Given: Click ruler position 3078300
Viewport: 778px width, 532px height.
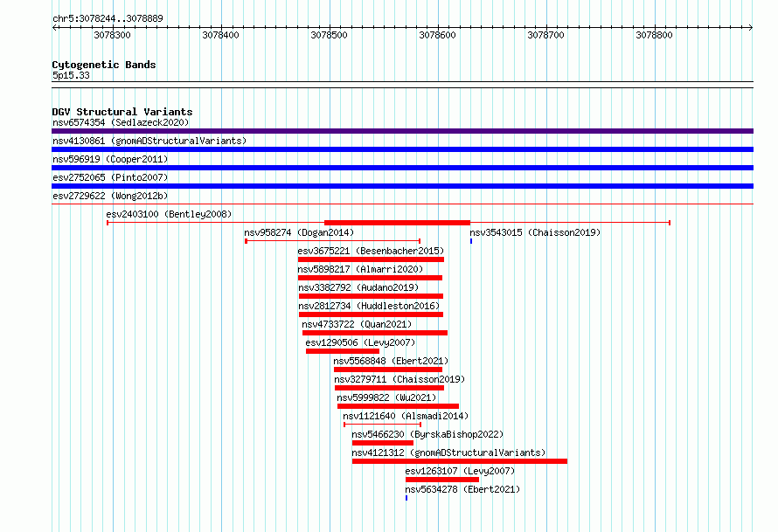Looking at the screenshot, I should pos(112,35).
